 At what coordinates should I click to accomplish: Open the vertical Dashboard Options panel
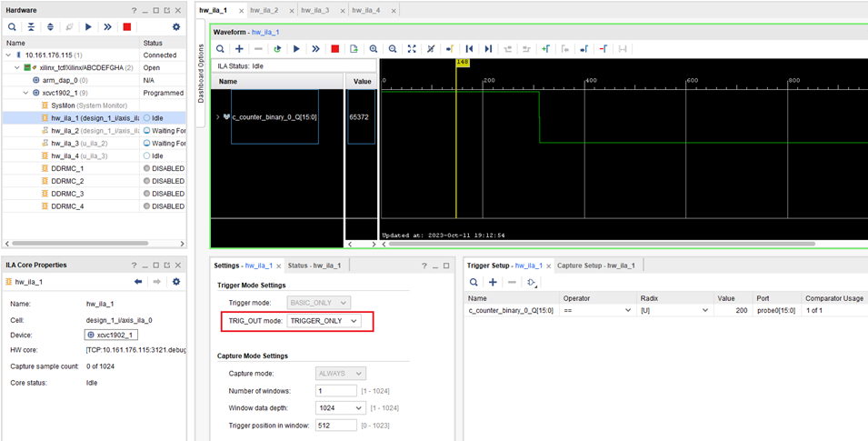click(x=202, y=73)
